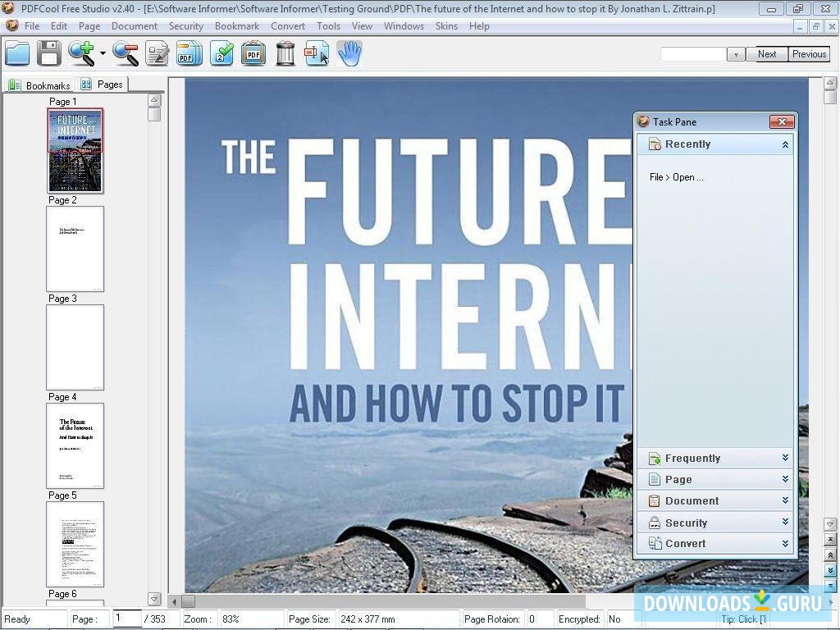Open the Document menu

pos(135,25)
